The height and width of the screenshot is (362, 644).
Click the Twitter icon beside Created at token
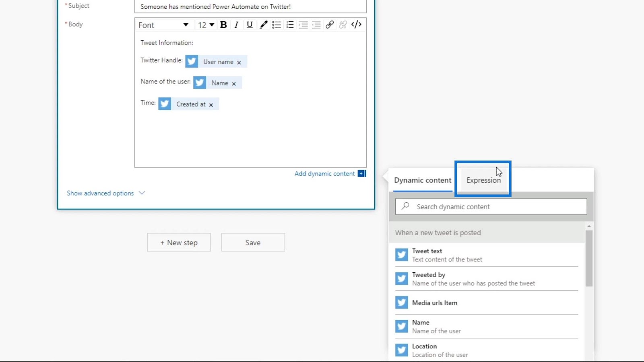[165, 104]
